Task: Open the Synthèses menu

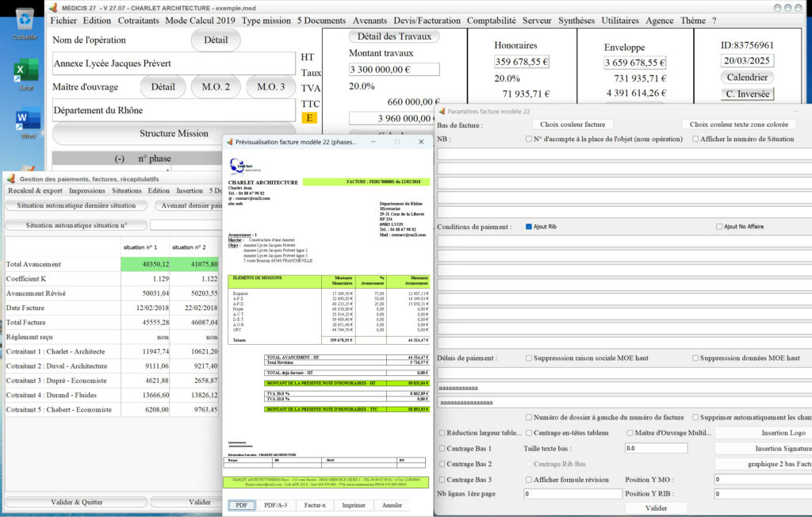Action: [576, 21]
